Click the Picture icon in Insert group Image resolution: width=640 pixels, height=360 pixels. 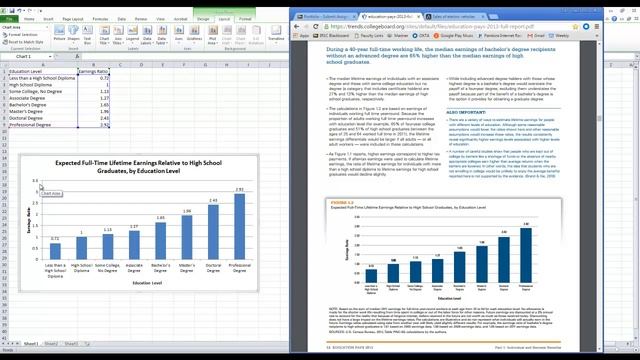click(x=59, y=33)
